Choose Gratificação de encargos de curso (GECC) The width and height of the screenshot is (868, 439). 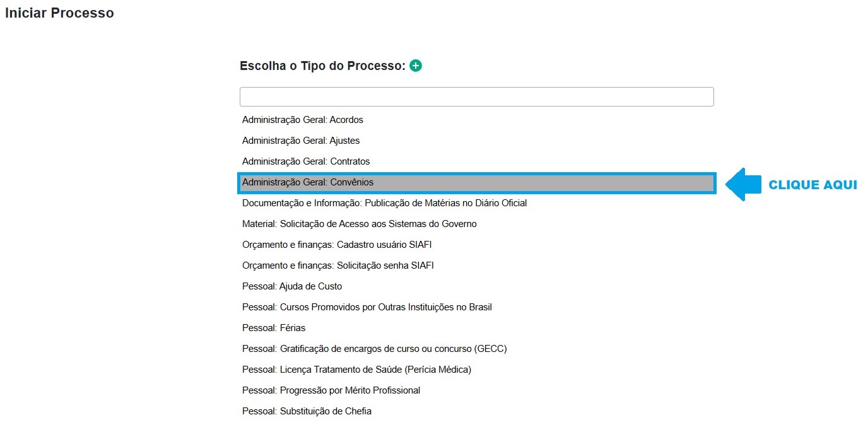pyautogui.click(x=375, y=349)
